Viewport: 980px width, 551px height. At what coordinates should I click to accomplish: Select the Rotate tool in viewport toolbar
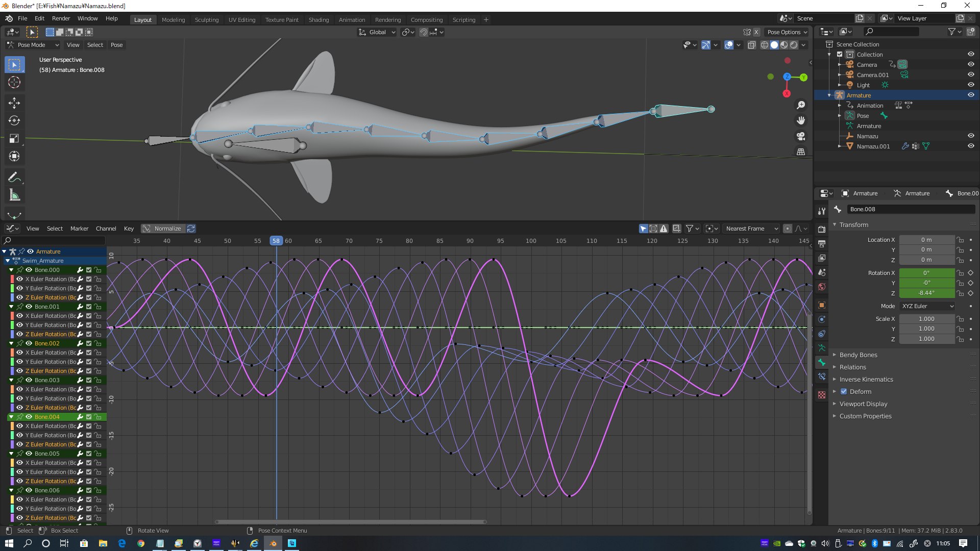[x=14, y=121]
